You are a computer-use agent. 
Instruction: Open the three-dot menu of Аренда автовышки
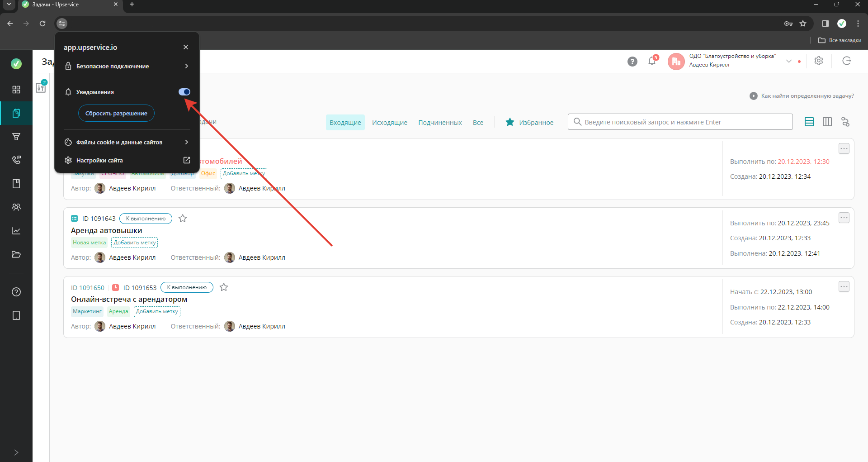(844, 218)
